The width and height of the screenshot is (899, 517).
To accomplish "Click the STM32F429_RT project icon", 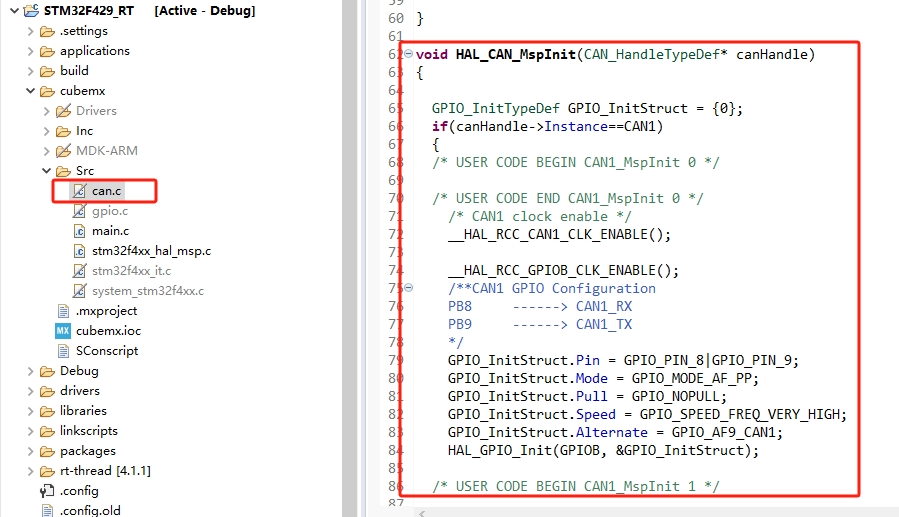I will pyautogui.click(x=31, y=10).
